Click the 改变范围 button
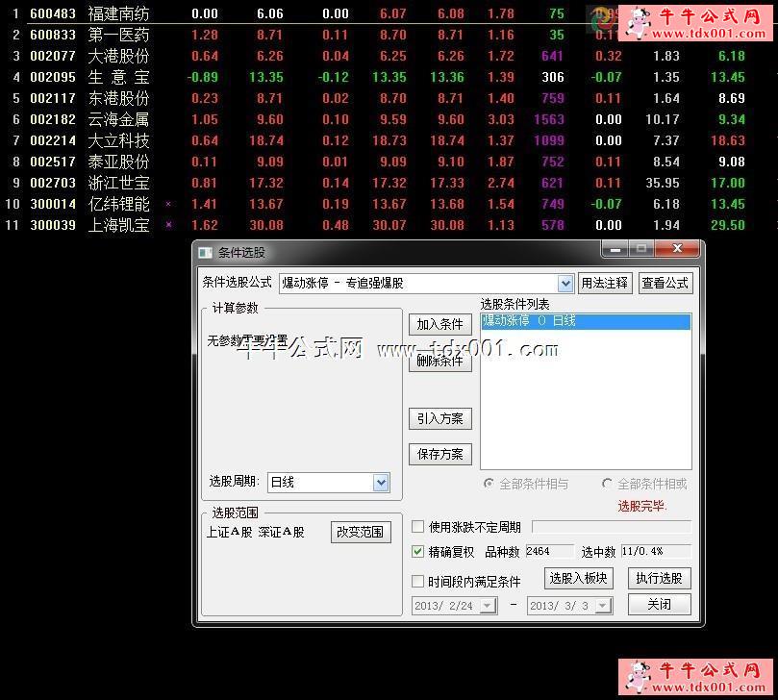This screenshot has height=700, width=778. (361, 532)
